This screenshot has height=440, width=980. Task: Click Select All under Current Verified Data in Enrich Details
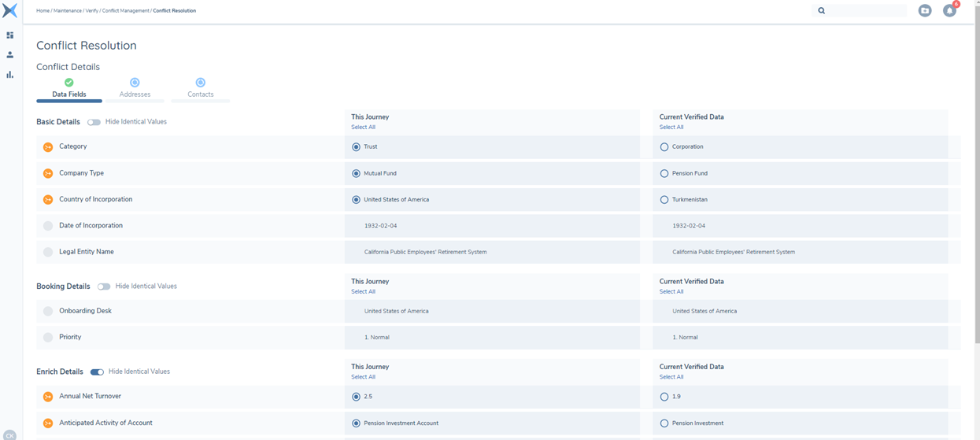click(671, 377)
